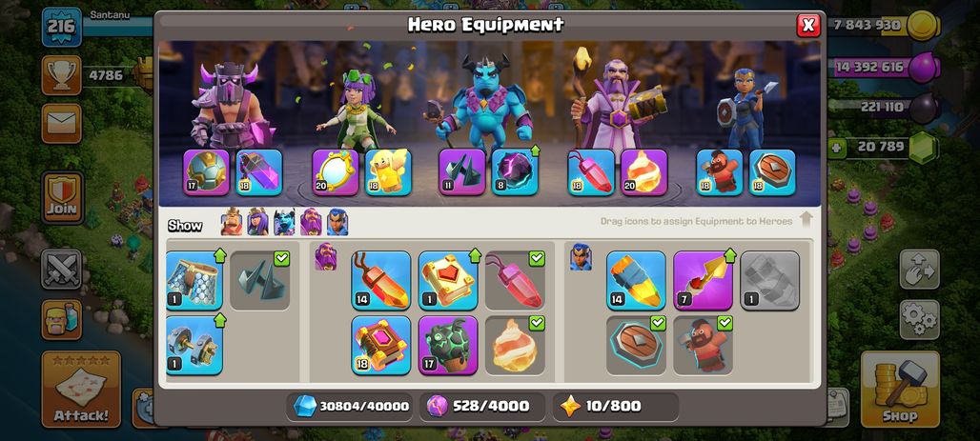Select the level 7 purple spear equipment
The image size is (980, 441).
704,280
